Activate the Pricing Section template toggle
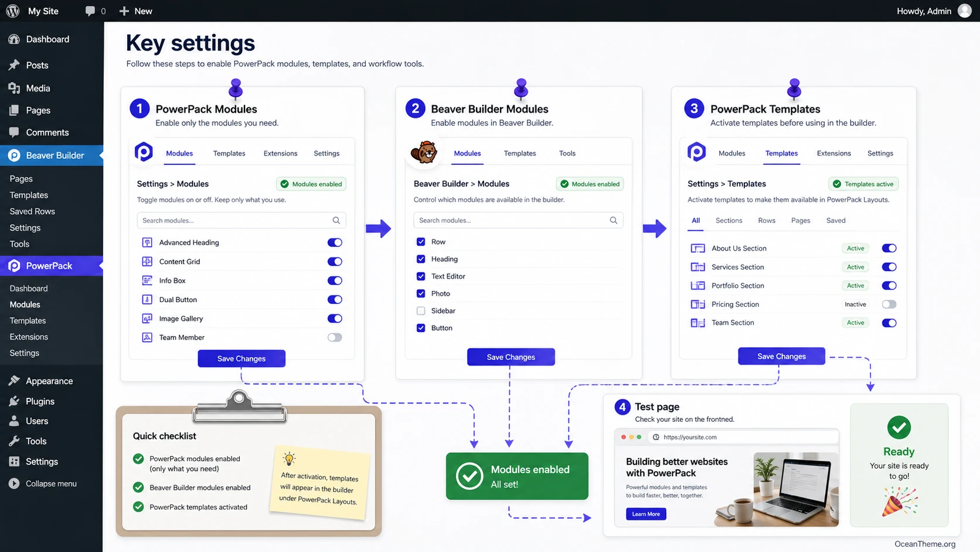The height and width of the screenshot is (552, 980). pos(889,304)
